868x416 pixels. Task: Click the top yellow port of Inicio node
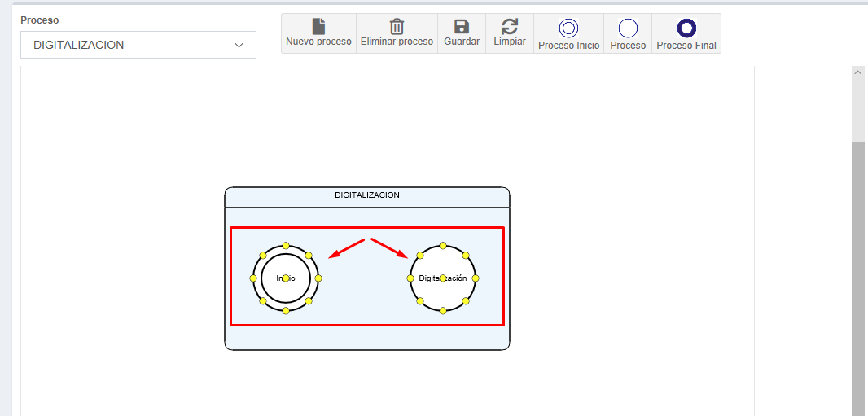[x=286, y=246]
